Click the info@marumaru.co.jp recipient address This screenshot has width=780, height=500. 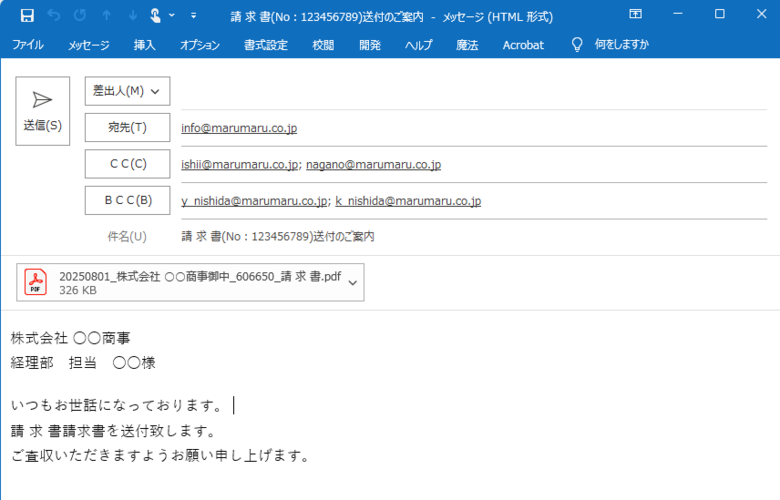coord(239,128)
